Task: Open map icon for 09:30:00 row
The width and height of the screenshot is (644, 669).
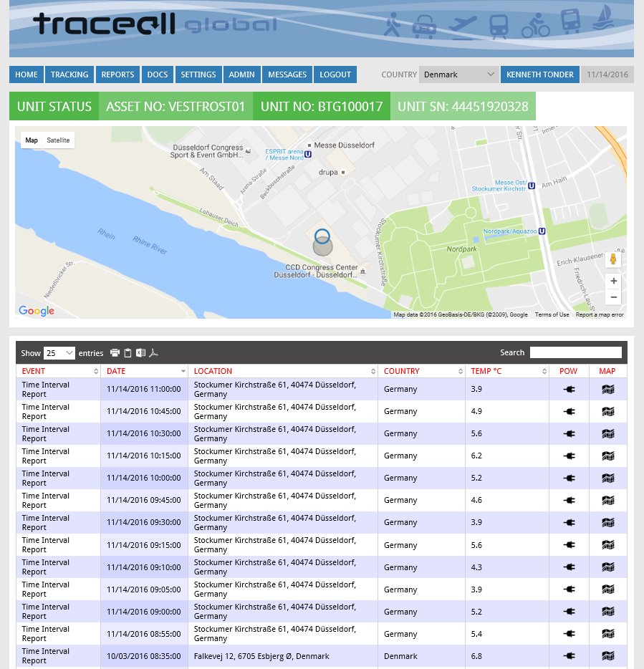Action: pos(607,522)
